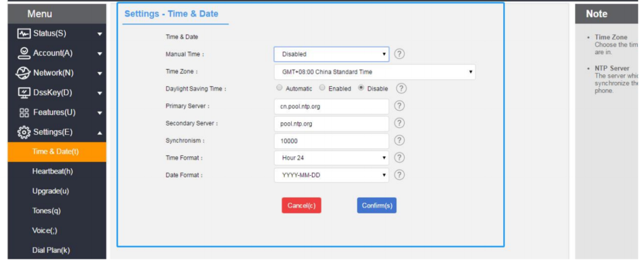Screen dimensions: 644x265
Task: Click the Account(A) user icon
Action: tap(24, 53)
